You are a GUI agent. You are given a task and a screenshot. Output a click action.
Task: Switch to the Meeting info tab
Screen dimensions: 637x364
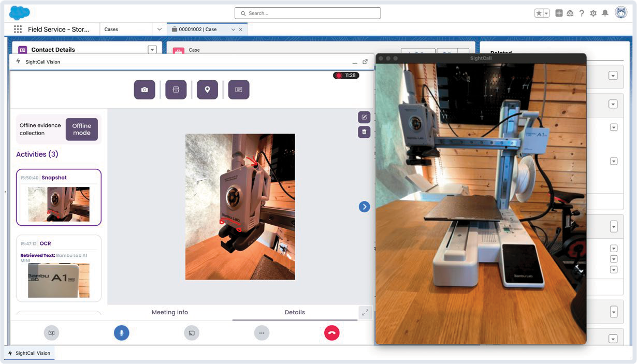pyautogui.click(x=169, y=312)
